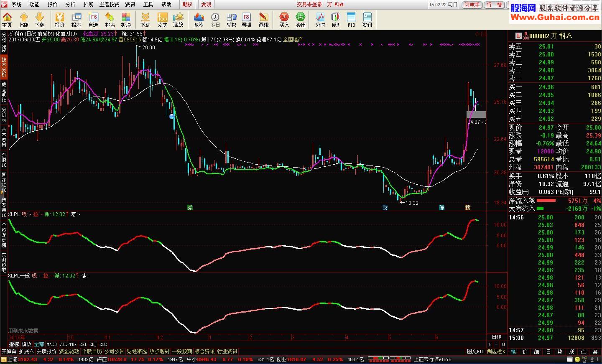Click the 买入 buy icon
Viewport: 602px width, 364px height.
coord(284,20)
